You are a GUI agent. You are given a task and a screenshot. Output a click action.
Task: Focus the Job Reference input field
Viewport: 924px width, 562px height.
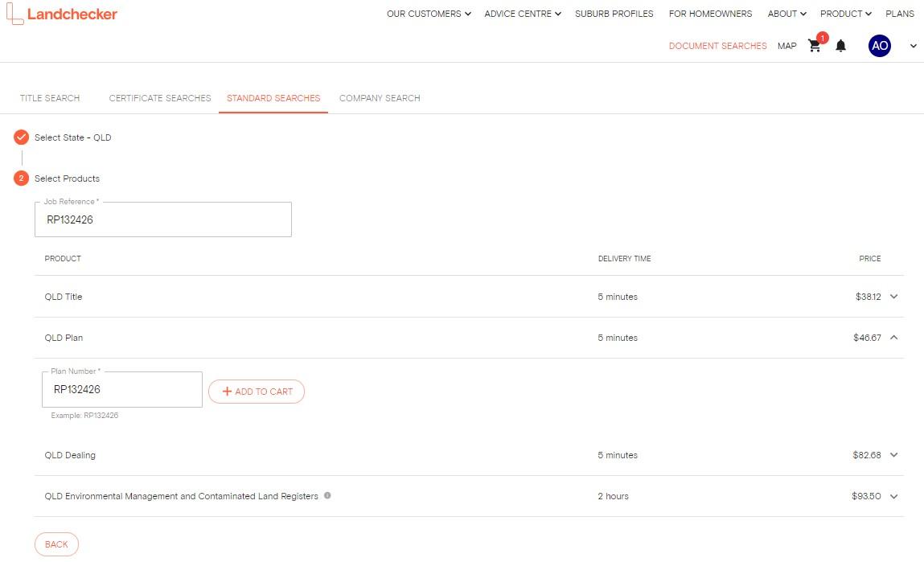pos(163,219)
